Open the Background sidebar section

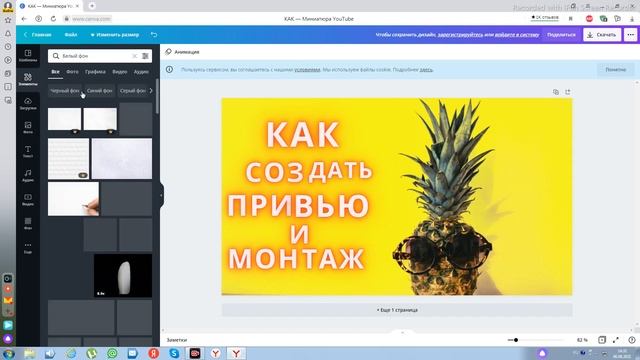click(28, 223)
